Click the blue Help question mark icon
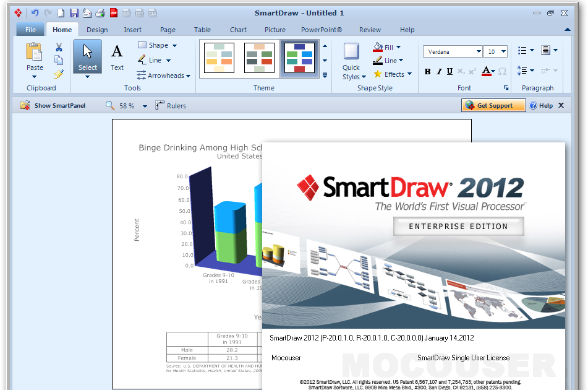The width and height of the screenshot is (588, 390). coord(533,105)
